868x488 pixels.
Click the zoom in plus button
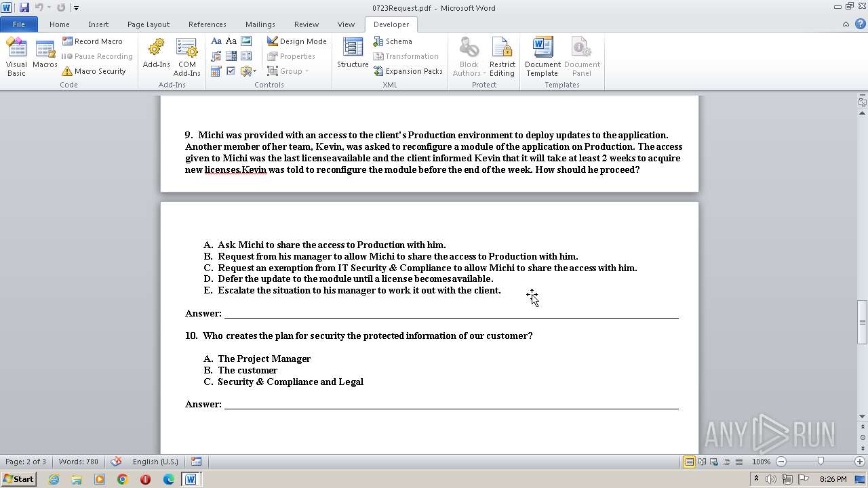tap(860, 462)
